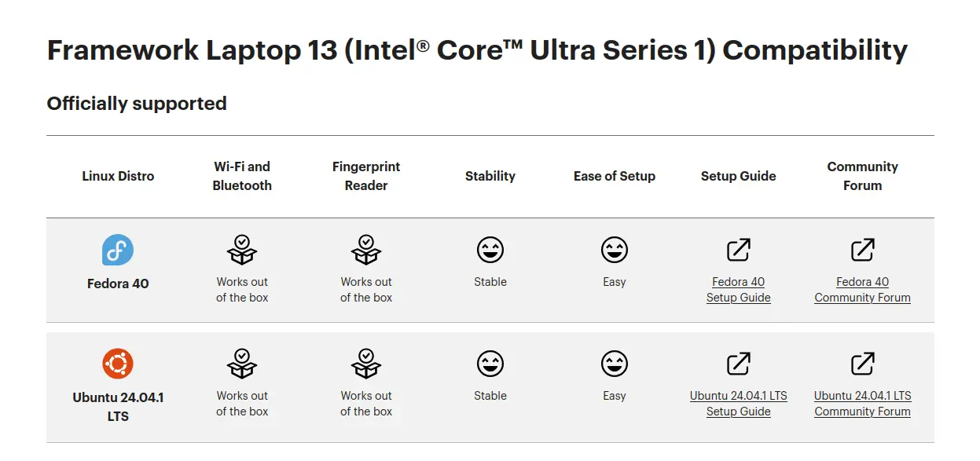The height and width of the screenshot is (461, 980).
Task: Click external link icon above Ubuntu Setup Guide
Action: click(738, 364)
